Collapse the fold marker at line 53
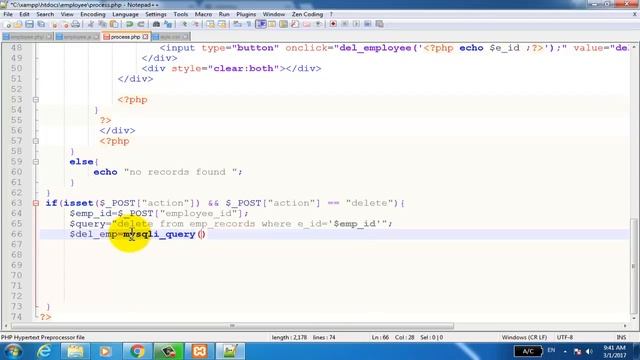The image size is (640, 360). click(36, 100)
